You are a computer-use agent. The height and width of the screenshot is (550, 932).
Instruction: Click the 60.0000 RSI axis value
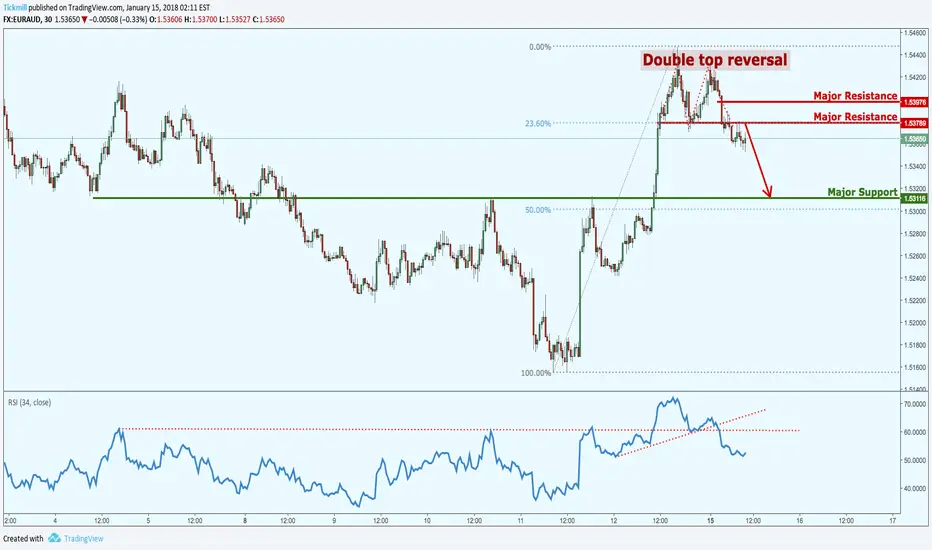[915, 432]
